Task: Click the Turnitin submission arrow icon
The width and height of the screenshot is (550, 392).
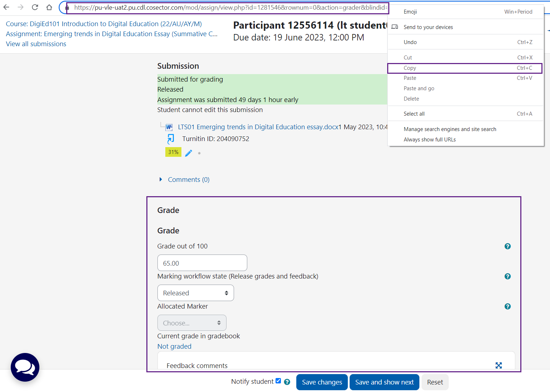Action: click(x=171, y=139)
